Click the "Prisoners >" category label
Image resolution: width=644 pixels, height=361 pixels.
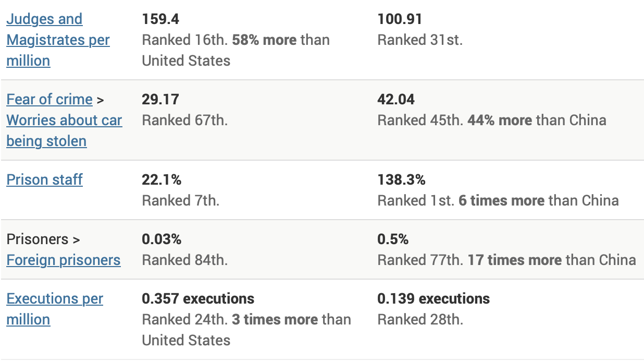point(43,239)
